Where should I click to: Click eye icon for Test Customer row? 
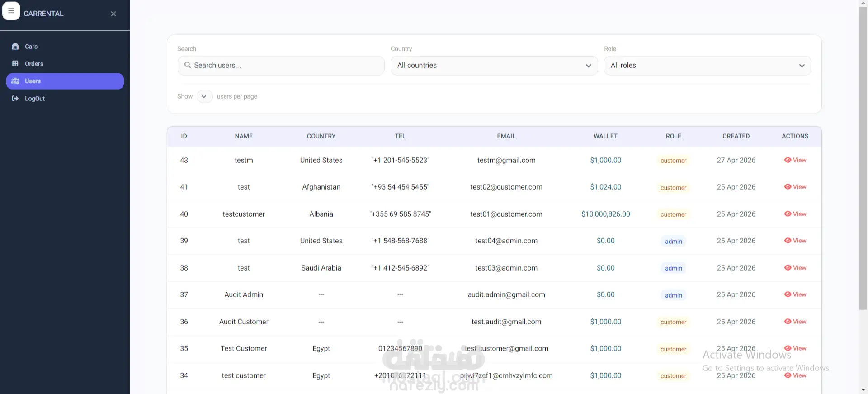coord(788,348)
